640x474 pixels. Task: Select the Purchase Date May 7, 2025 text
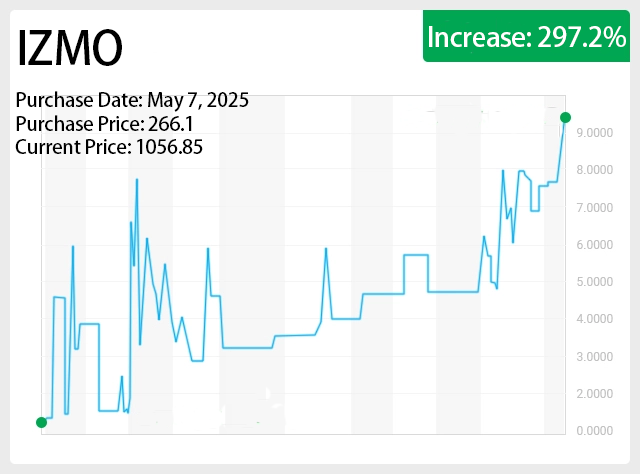point(132,100)
